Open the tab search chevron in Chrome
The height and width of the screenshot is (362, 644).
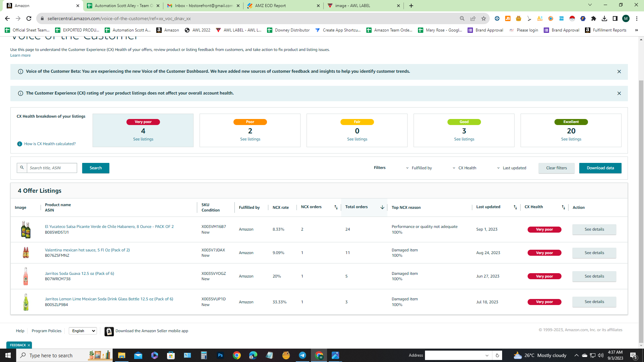(x=590, y=5)
